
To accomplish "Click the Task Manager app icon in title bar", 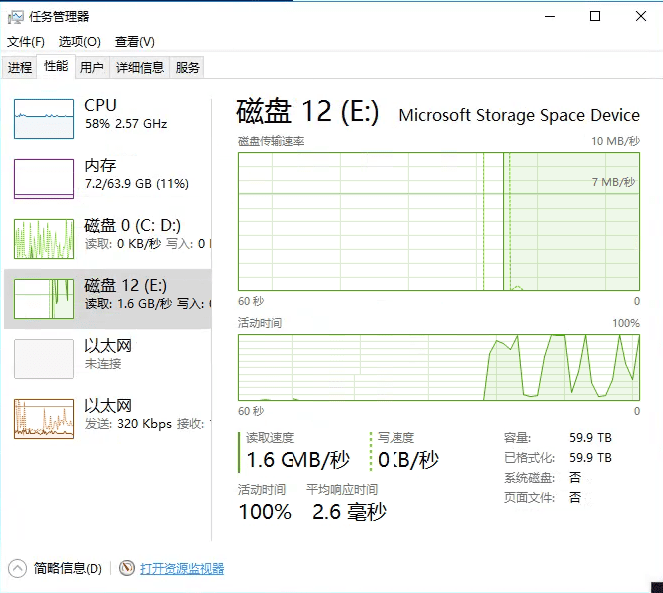I will [15, 16].
